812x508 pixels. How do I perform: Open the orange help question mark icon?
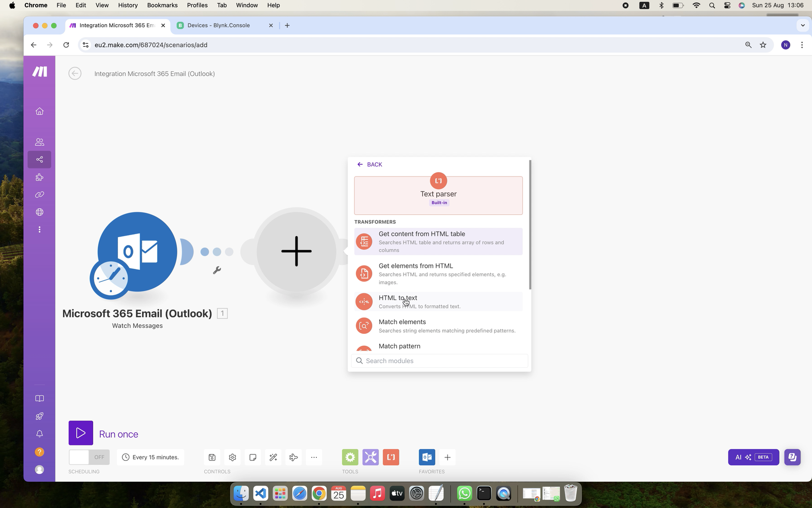pyautogui.click(x=40, y=452)
